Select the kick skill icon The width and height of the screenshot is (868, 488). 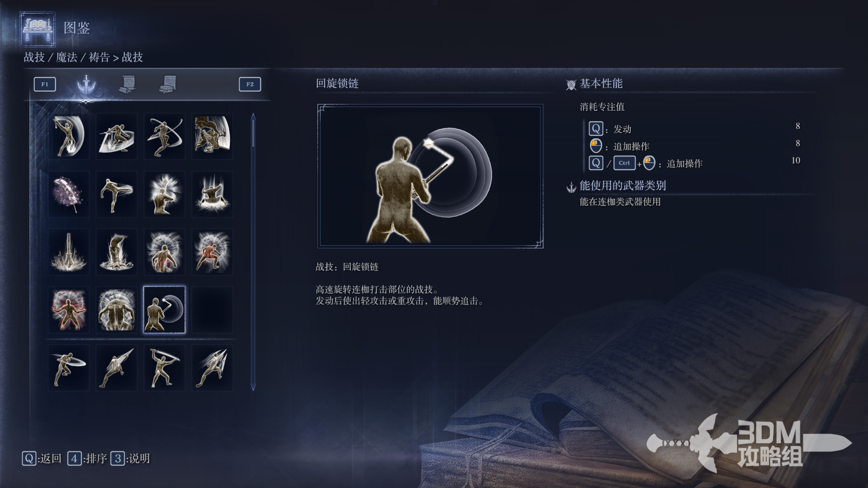117,194
